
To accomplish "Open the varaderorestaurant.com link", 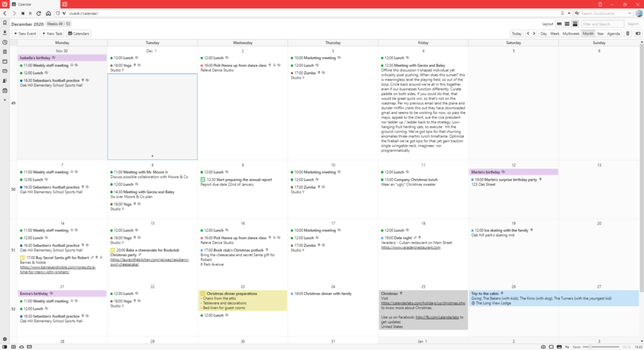I will 411,247.
